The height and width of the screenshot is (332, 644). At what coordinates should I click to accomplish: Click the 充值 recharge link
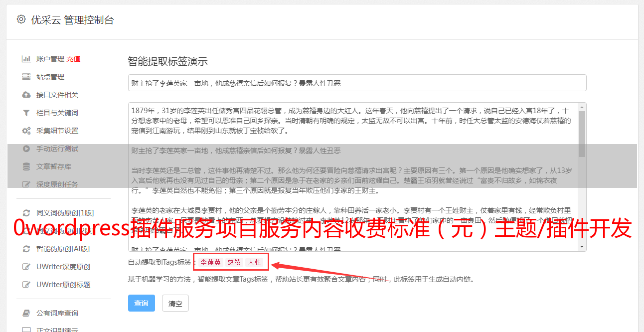click(73, 59)
